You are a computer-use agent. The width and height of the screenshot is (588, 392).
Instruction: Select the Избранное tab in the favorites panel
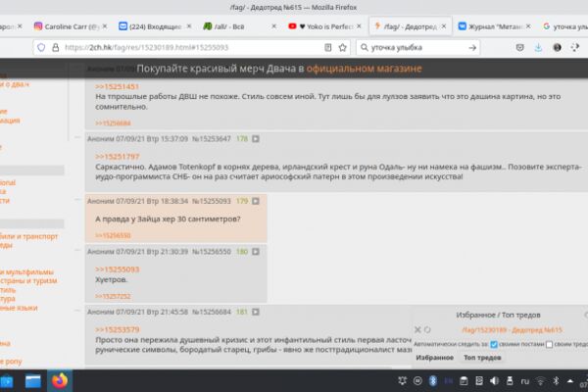point(434,358)
